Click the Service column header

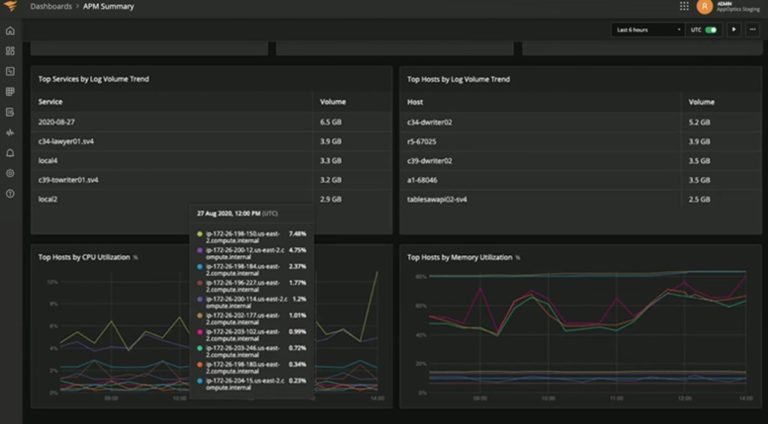pyautogui.click(x=50, y=102)
